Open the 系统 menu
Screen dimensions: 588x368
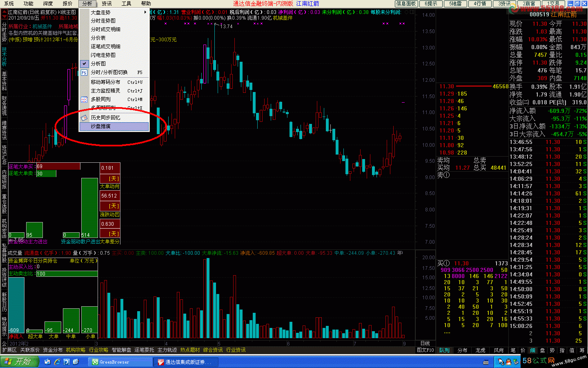click(x=9, y=4)
